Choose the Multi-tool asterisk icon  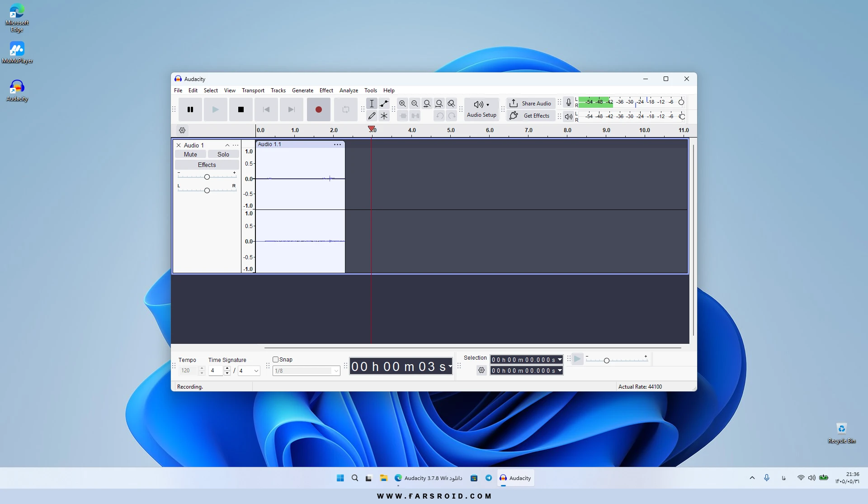tap(384, 116)
